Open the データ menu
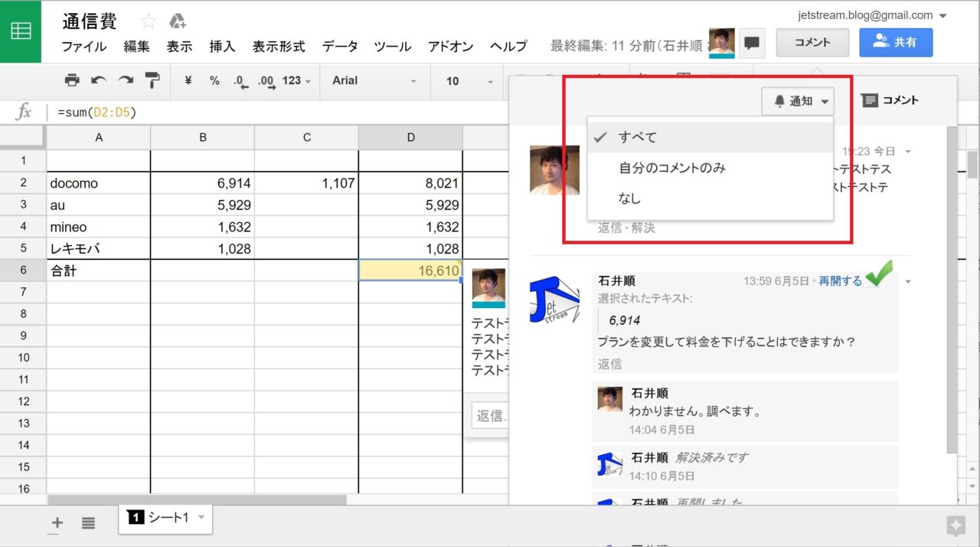The image size is (980, 547). pyautogui.click(x=339, y=46)
